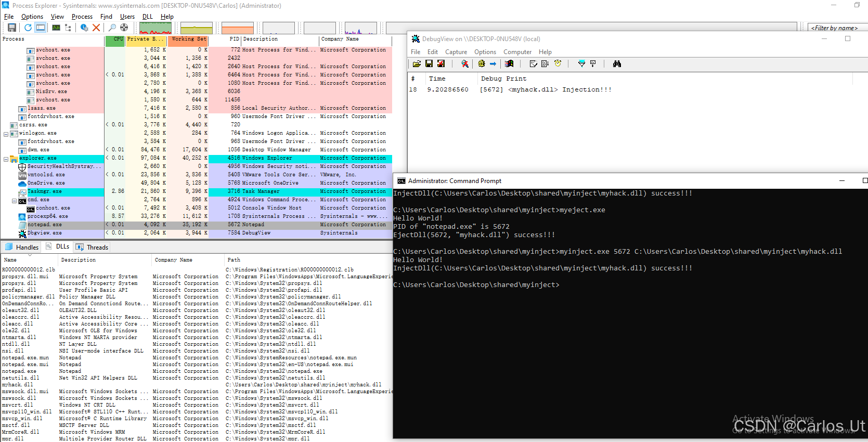
Task: Open the View menu in Process Explorer
Action: [x=57, y=17]
